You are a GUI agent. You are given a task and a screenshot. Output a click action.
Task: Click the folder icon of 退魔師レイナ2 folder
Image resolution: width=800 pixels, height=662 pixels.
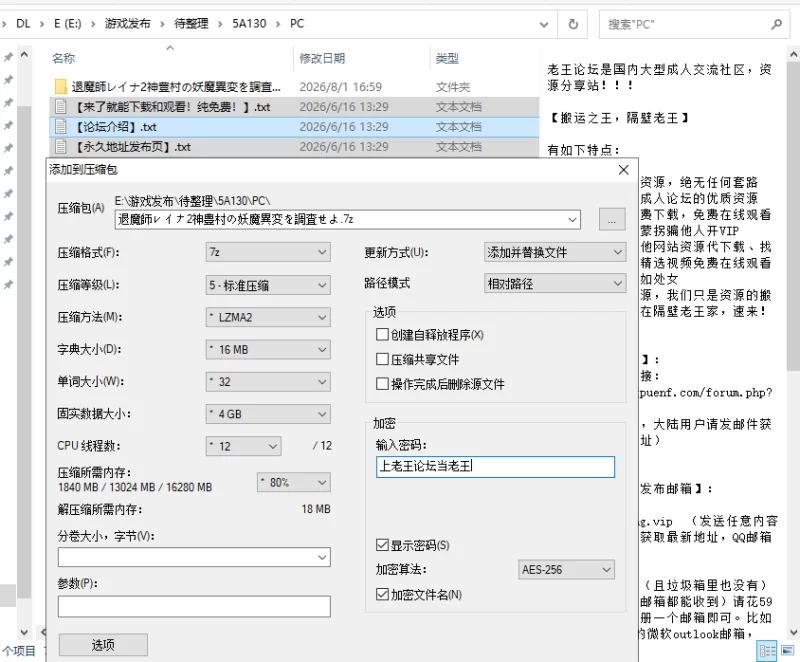tap(61, 87)
